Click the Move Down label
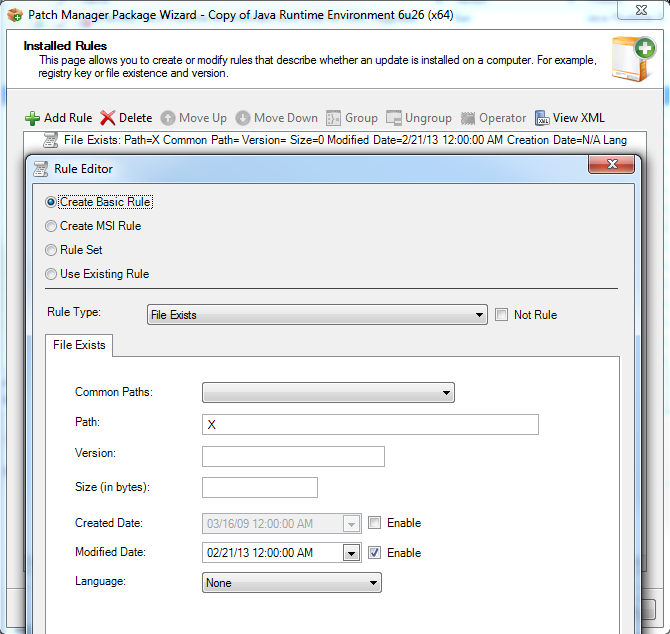The width and height of the screenshot is (670, 634). coord(286,118)
